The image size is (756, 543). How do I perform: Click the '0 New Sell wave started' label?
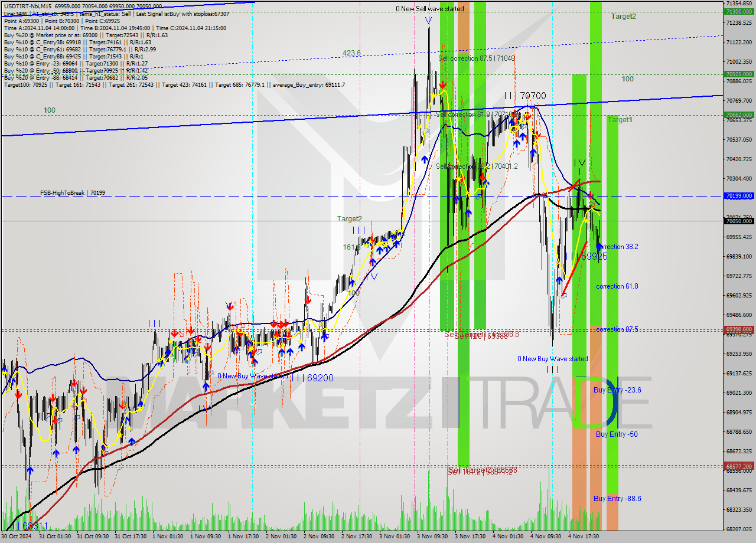pos(430,9)
